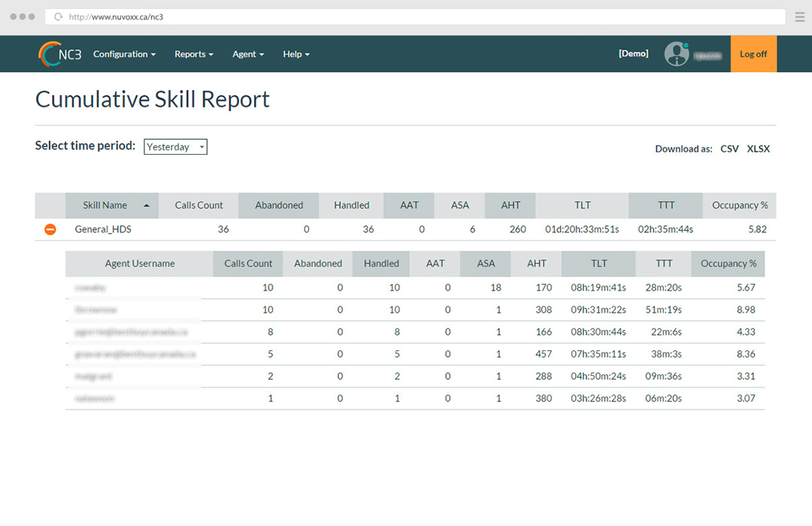Viewport: 812px width, 526px height.
Task: Download the report as CSV
Action: pyautogui.click(x=729, y=149)
